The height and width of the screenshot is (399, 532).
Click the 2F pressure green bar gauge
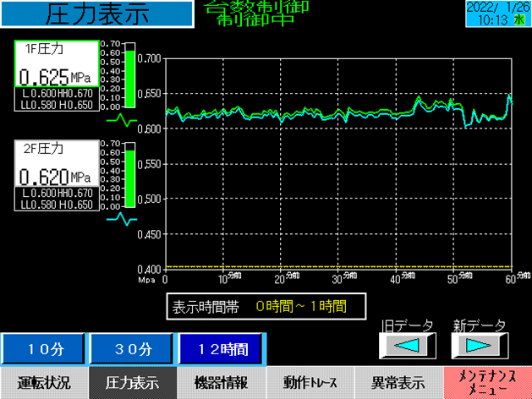tap(130, 175)
